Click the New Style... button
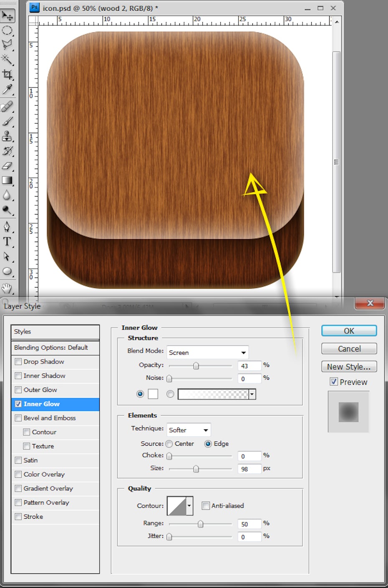Viewport: 388px width, 588px height. click(x=349, y=367)
